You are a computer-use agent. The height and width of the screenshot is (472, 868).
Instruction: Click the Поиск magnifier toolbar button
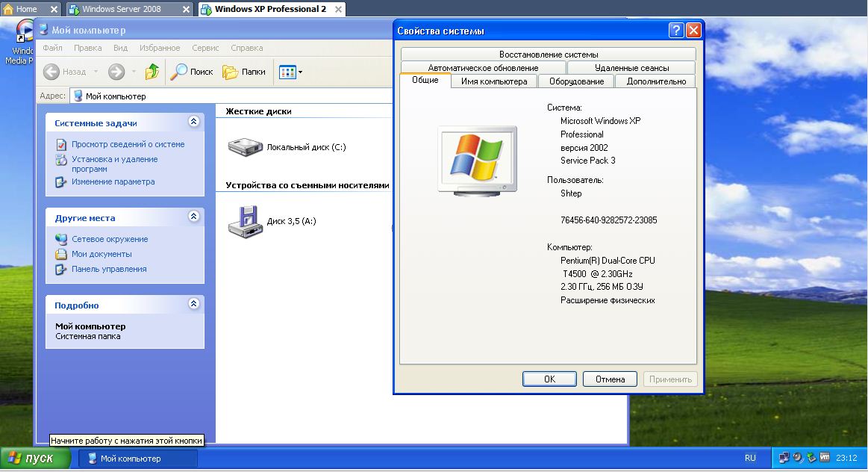pyautogui.click(x=192, y=72)
